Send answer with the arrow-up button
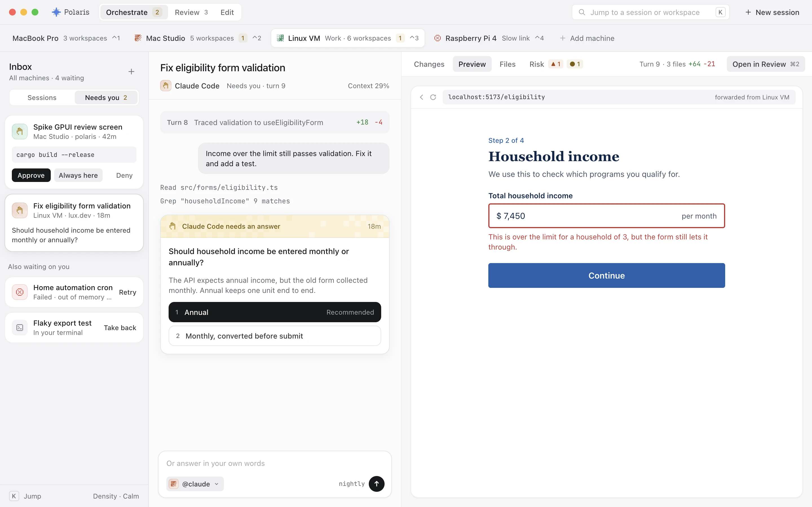This screenshot has height=507, width=812. [376, 484]
